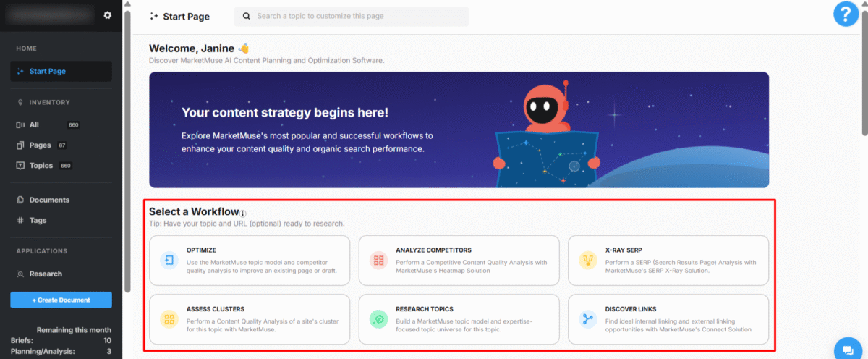Screen dimensions: 868x359
Task: Click the Assess Clusters grid icon
Action: [x=169, y=318]
